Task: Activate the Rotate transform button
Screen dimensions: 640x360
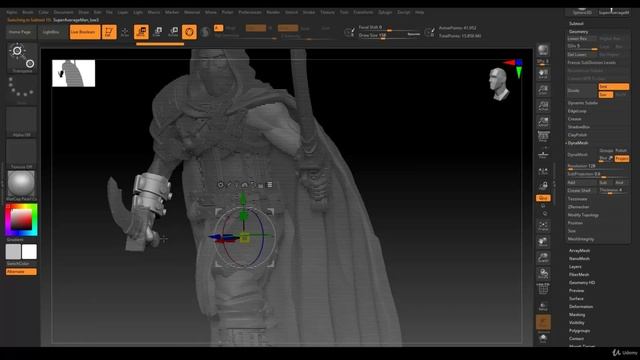Action: (173, 32)
